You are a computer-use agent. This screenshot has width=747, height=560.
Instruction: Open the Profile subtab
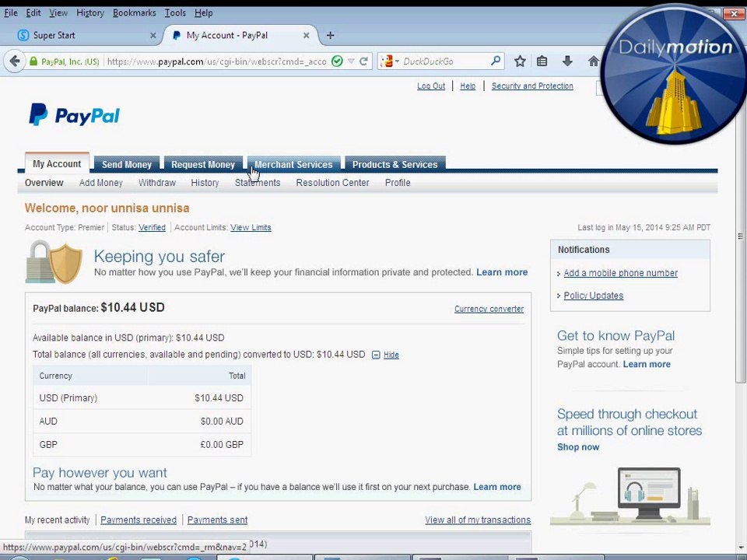point(398,183)
